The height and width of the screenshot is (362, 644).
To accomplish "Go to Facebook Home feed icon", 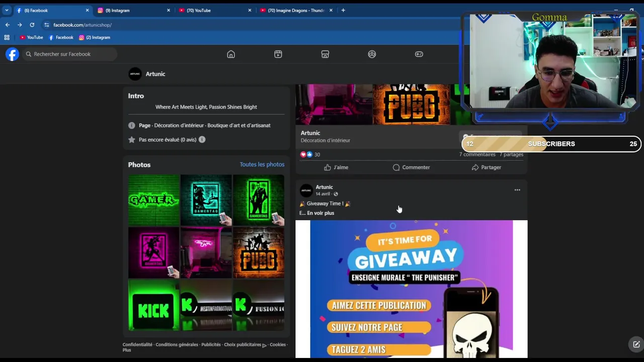I will pyautogui.click(x=231, y=54).
